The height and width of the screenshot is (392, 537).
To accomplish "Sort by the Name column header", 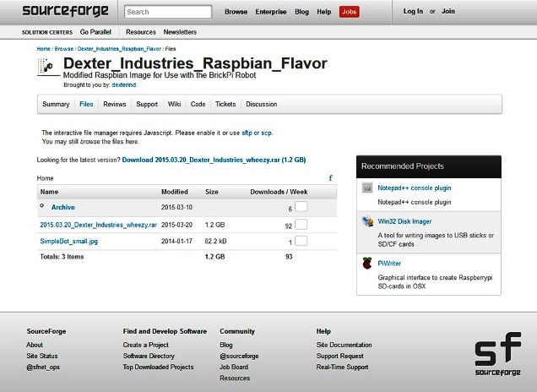I will point(49,192).
